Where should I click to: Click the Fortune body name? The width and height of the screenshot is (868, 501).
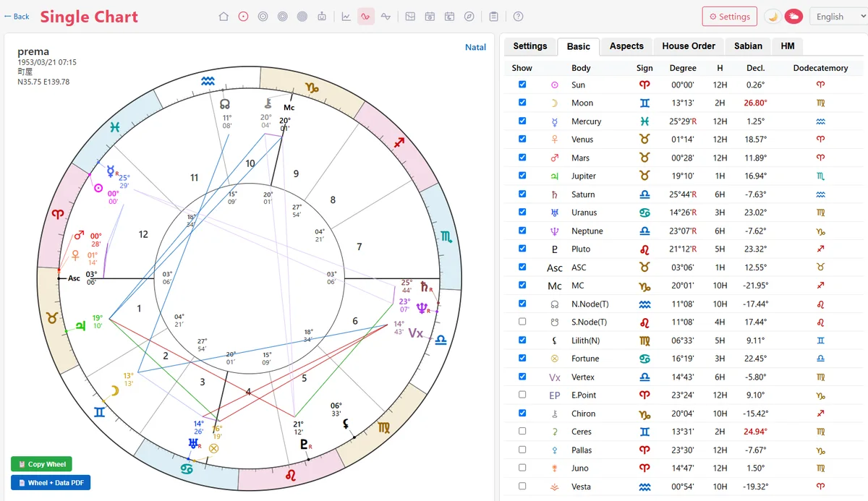[x=585, y=359]
